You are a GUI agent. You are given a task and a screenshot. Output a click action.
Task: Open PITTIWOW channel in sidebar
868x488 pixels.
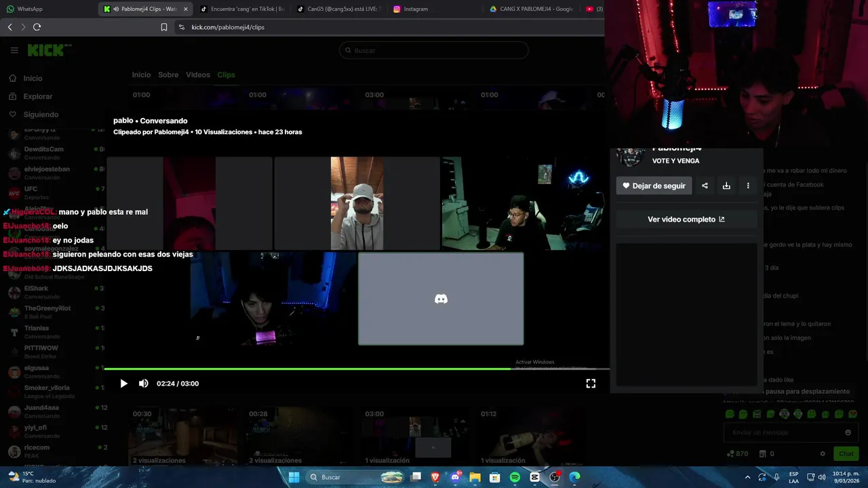point(54,352)
